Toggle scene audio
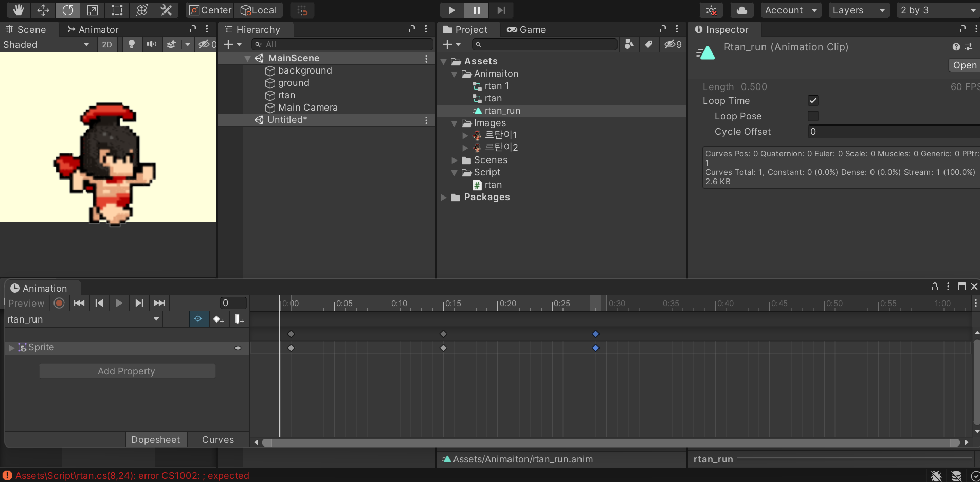Screen dimensions: 980x482 [x=151, y=44]
